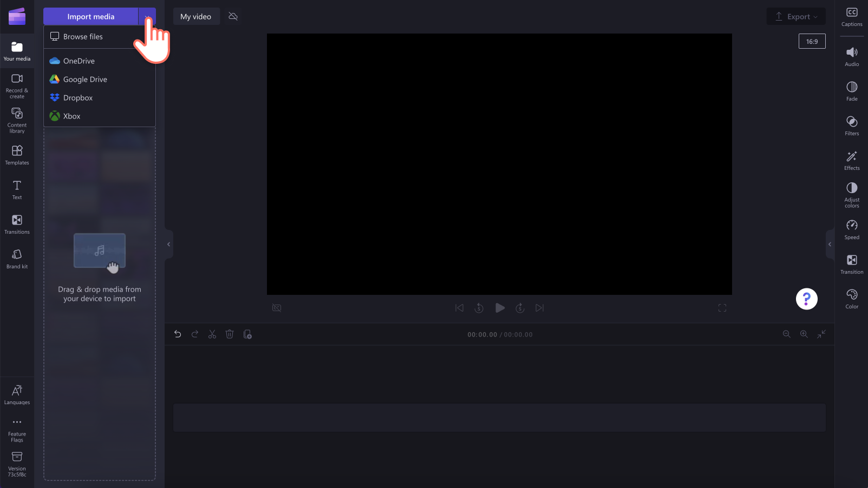Open the Captions panel on the right
The height and width of the screenshot is (488, 868).
click(x=851, y=16)
